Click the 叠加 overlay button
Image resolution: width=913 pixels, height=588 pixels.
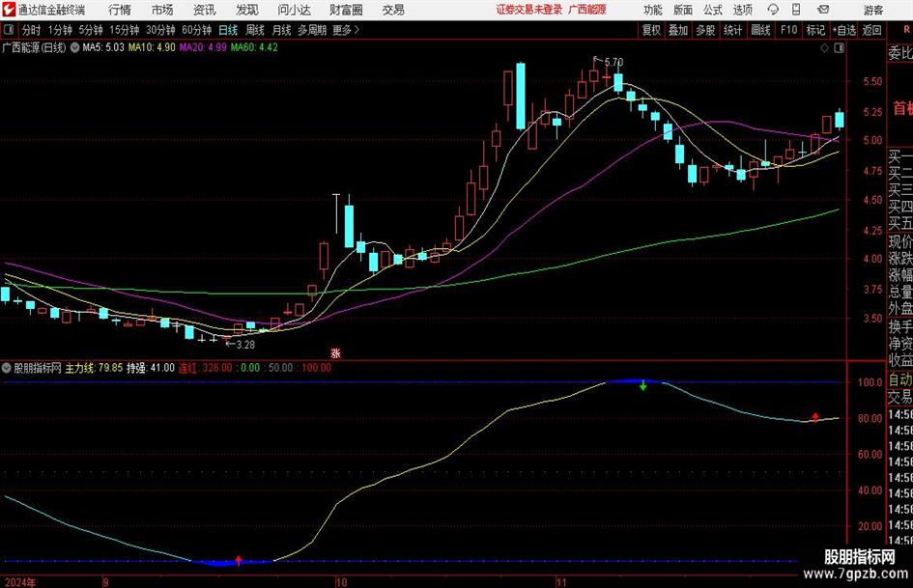click(x=678, y=30)
